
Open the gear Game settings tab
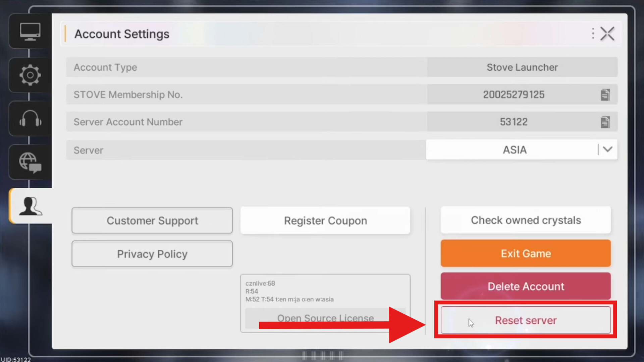click(x=30, y=75)
